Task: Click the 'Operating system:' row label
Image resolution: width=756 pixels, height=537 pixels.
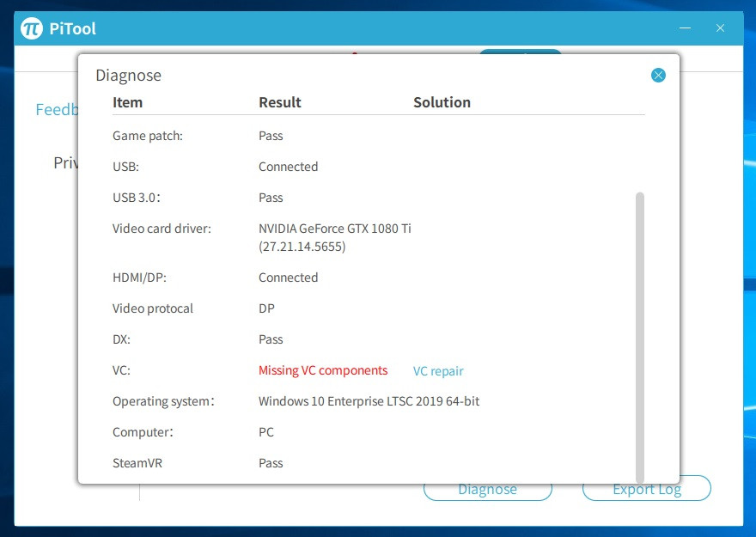Action: click(x=163, y=401)
